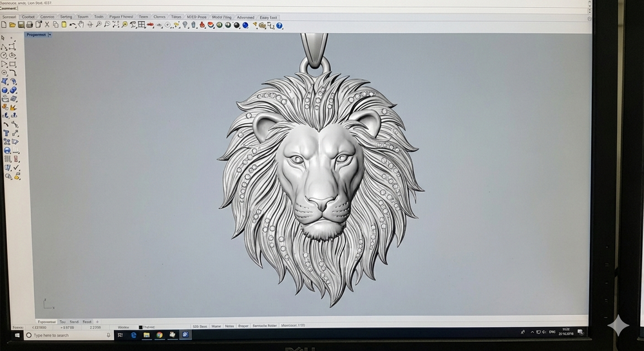
Task: Select the blue render sphere icon
Action: [x=245, y=26]
